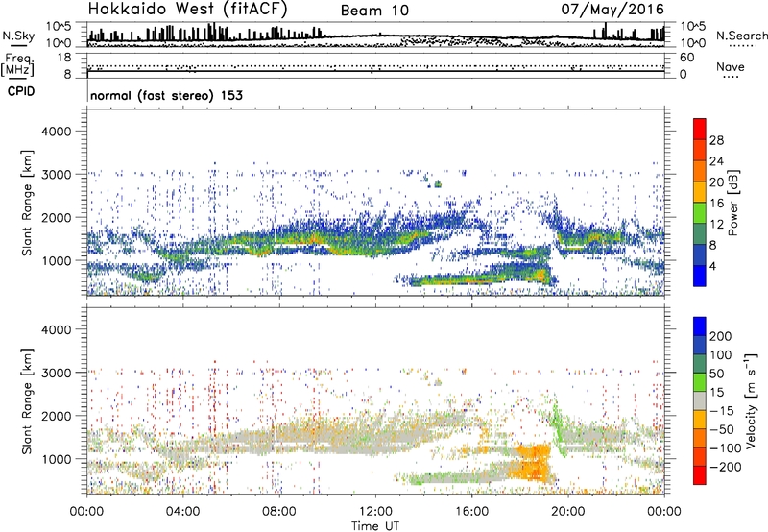Screen dimensions: 768x532
Task: Click the '60' Nave axis tick
Action: click(686, 58)
